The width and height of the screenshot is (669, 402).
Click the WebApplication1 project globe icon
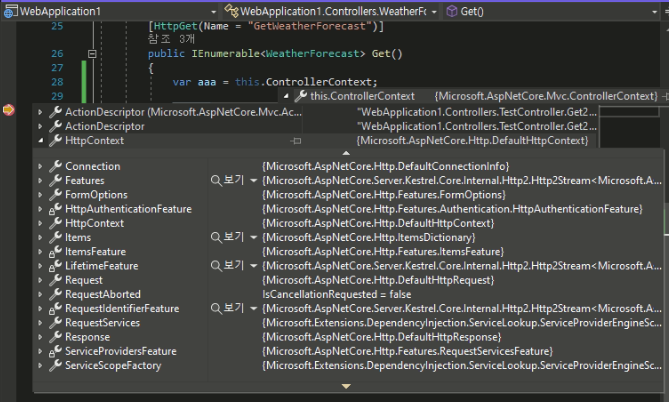pos(10,12)
